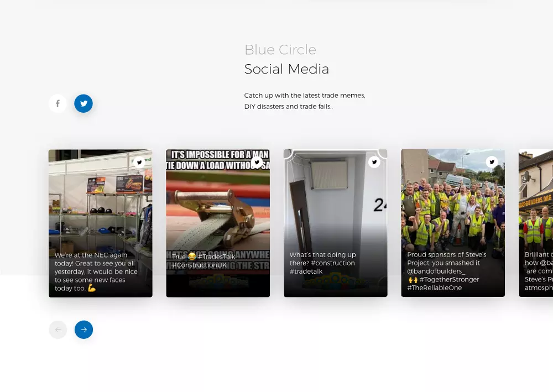This screenshot has height=392, width=553.
Task: Click the #TheReliableOne hashtag
Action: [435, 288]
